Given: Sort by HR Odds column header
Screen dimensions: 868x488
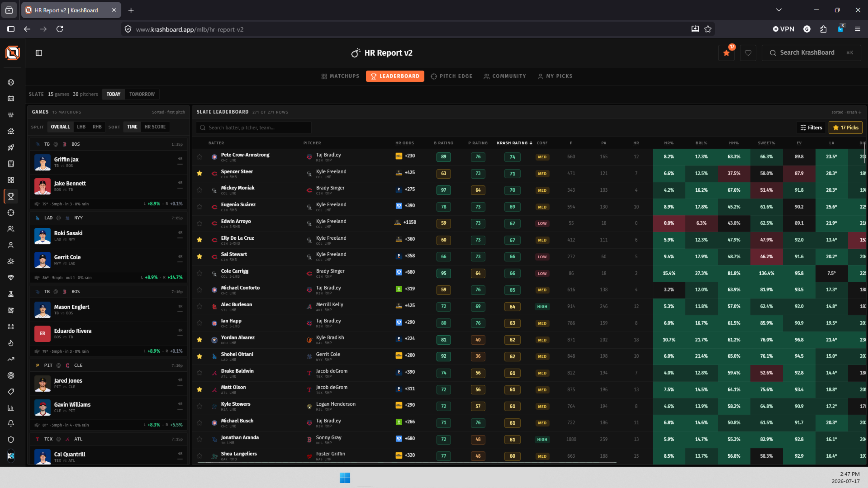Looking at the screenshot, I should pos(405,143).
